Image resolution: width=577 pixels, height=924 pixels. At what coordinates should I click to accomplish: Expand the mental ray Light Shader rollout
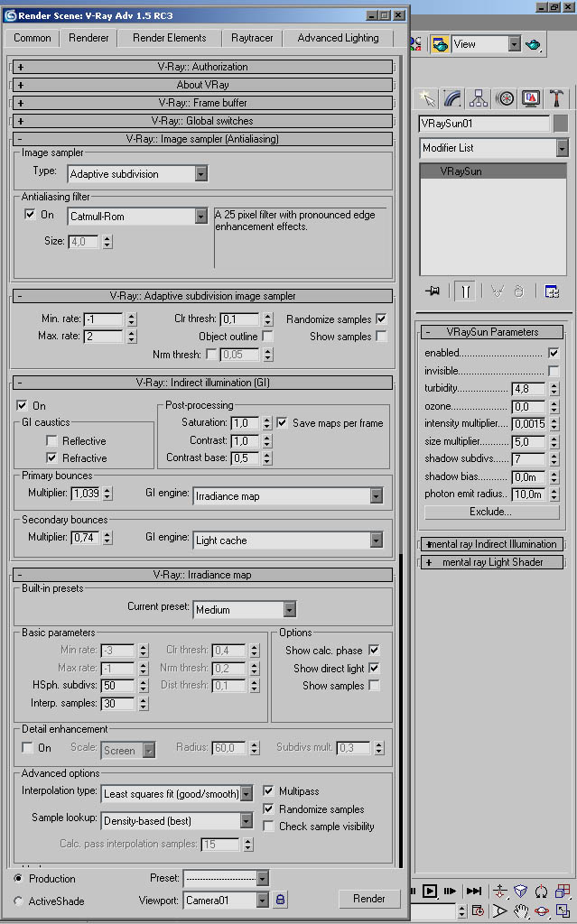(x=492, y=562)
